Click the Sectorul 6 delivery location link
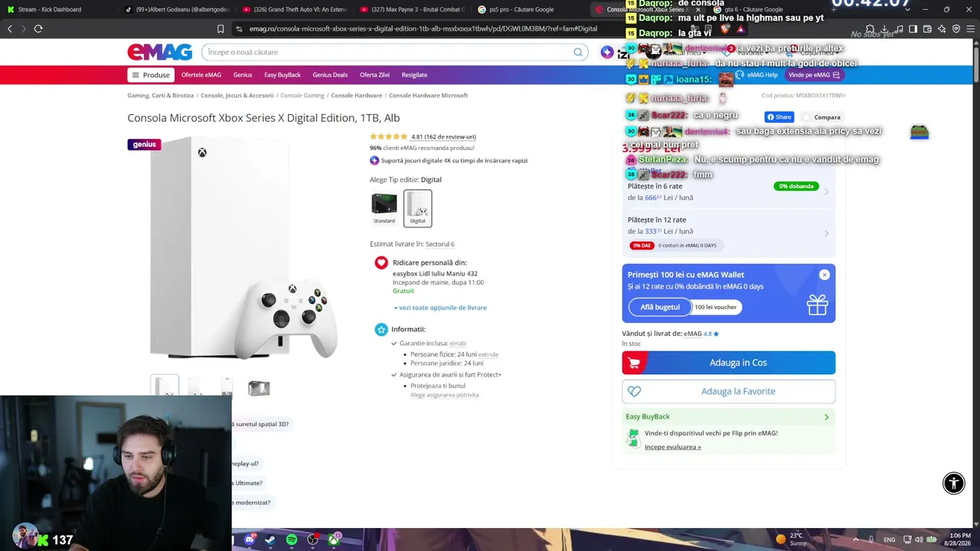This screenshot has height=551, width=980. point(440,244)
